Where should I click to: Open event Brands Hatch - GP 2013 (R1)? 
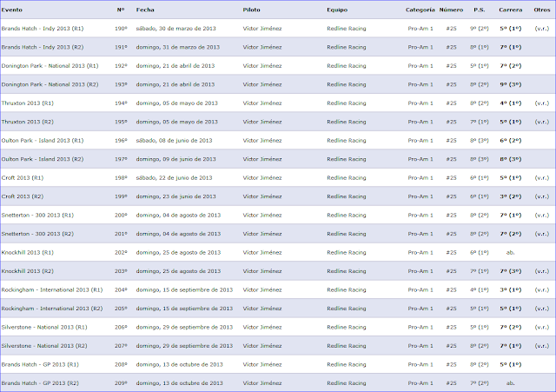tap(40, 365)
